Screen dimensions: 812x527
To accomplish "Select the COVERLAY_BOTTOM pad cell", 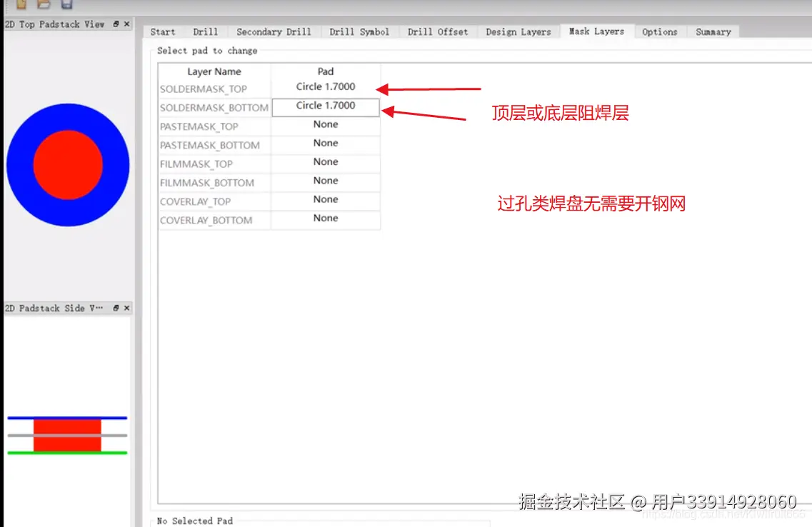I will 325,219.
